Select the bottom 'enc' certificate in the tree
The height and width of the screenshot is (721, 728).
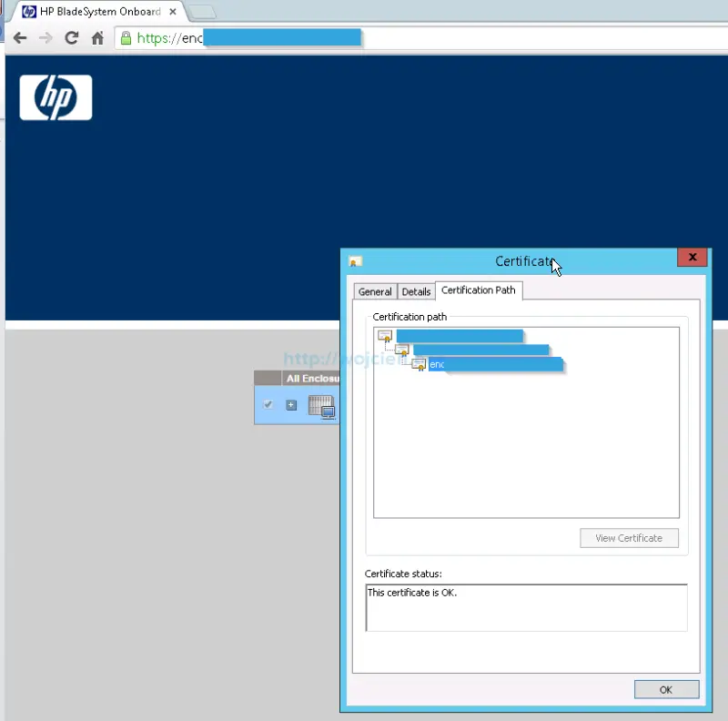coord(420,364)
